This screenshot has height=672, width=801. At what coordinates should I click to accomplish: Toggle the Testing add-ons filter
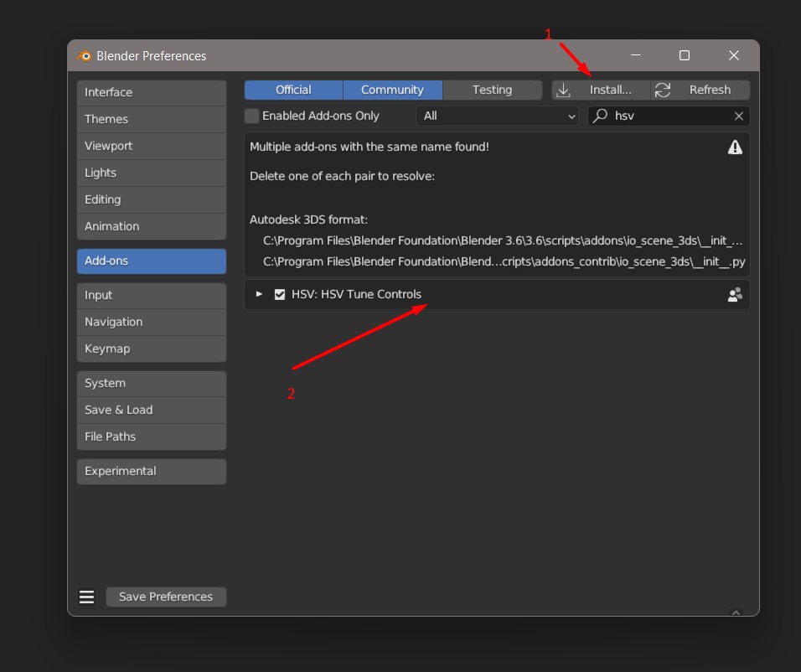[492, 90]
